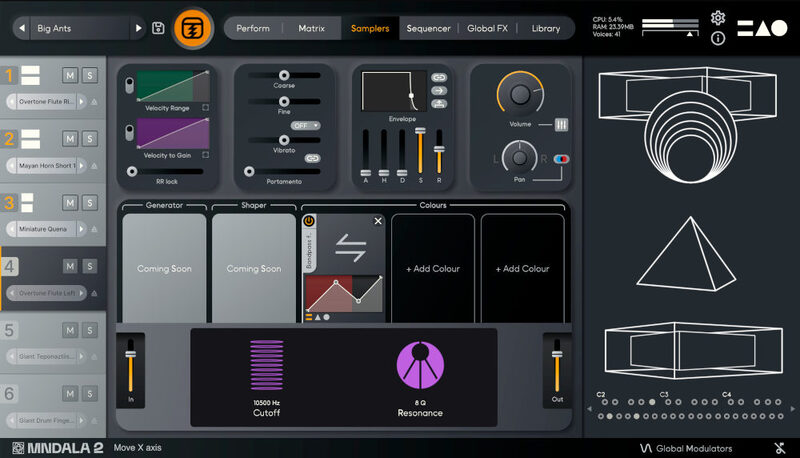This screenshot has width=800, height=458.
Task: Click the warning icon beside Mayan Horn Short
Action: click(x=94, y=166)
